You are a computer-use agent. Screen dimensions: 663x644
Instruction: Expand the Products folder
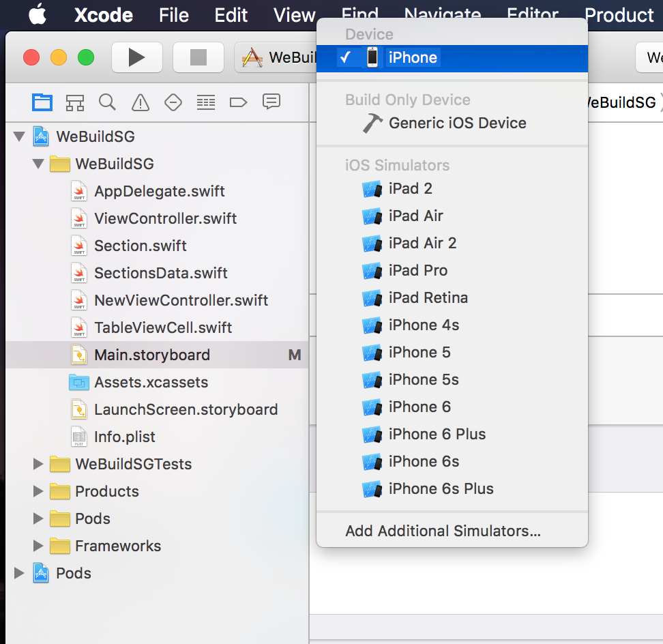tap(38, 491)
